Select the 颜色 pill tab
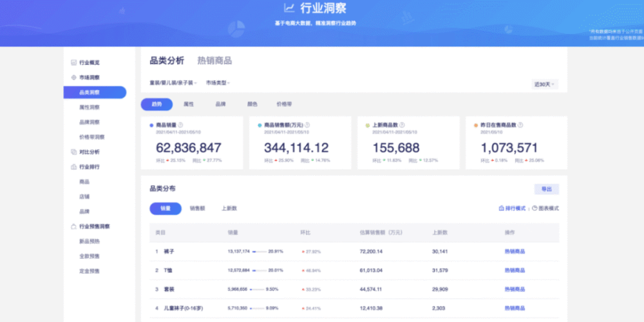Screen dimensions: 644x322 (252, 104)
